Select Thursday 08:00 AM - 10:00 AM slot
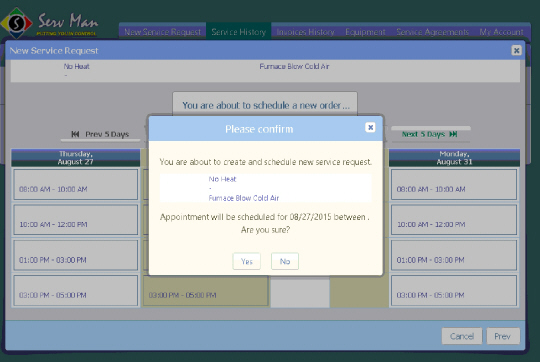The height and width of the screenshot is (362, 540). [75, 184]
